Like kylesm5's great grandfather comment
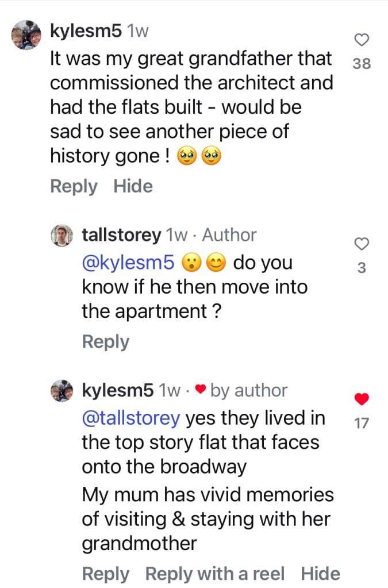 (362, 40)
